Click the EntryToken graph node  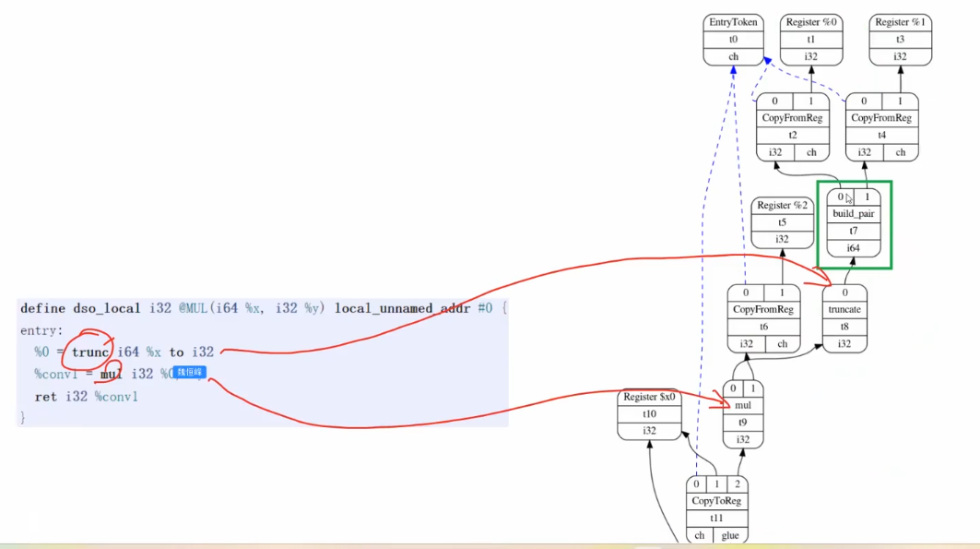(733, 40)
